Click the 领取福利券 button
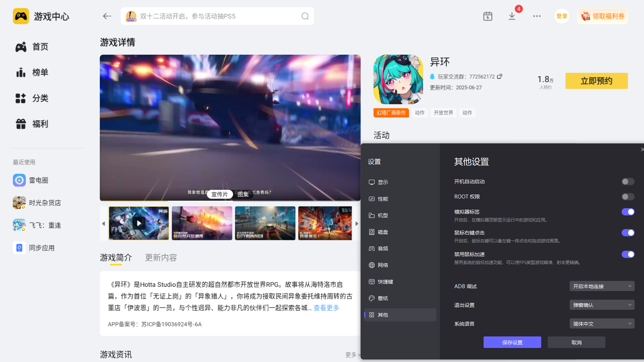 (603, 16)
